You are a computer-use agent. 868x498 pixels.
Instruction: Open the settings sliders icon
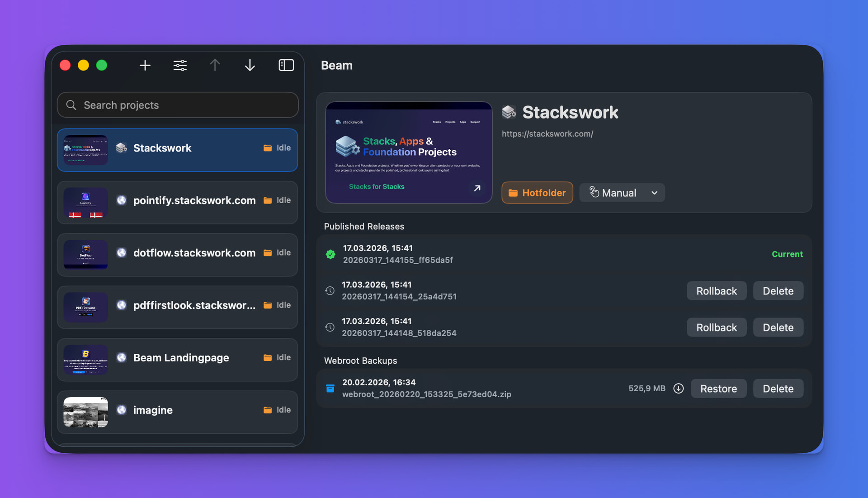(x=180, y=66)
